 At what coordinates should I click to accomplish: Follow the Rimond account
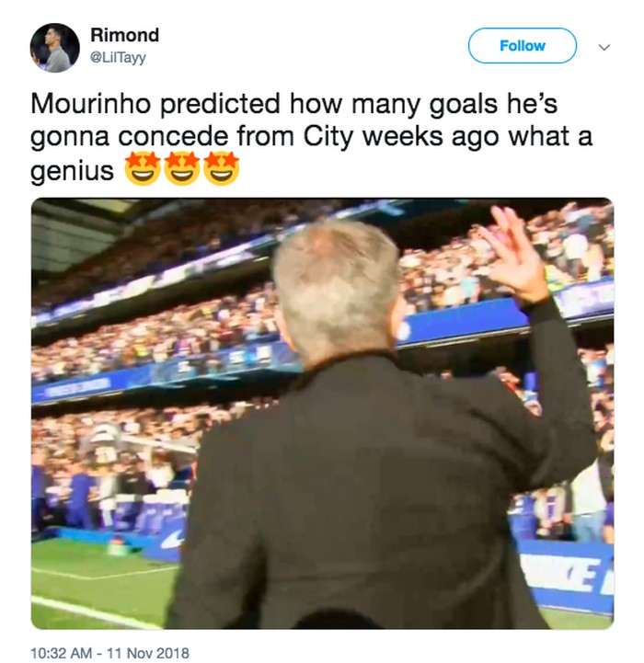523,46
